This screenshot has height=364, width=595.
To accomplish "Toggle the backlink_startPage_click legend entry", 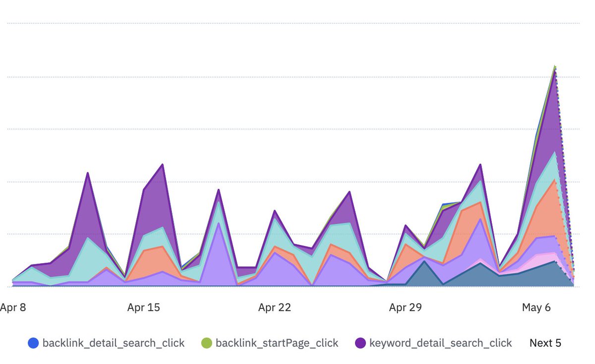I will click(x=270, y=343).
